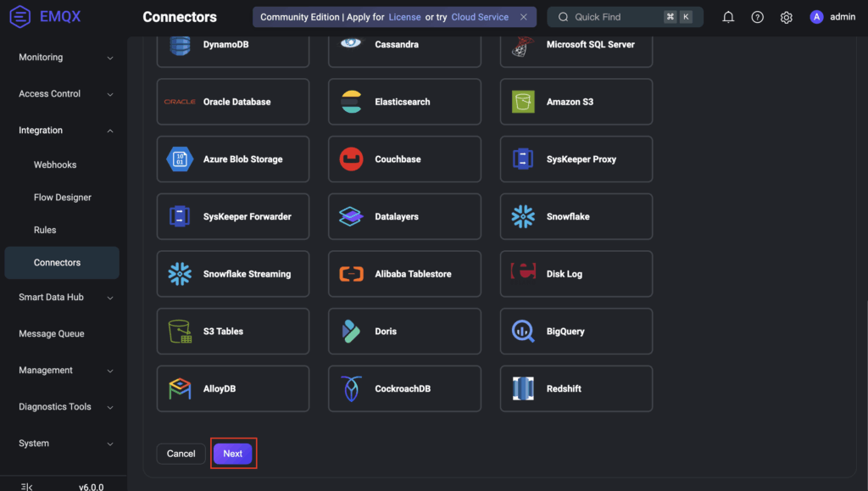This screenshot has width=868, height=491.
Task: Click the EMQX logo icon
Action: click(20, 17)
